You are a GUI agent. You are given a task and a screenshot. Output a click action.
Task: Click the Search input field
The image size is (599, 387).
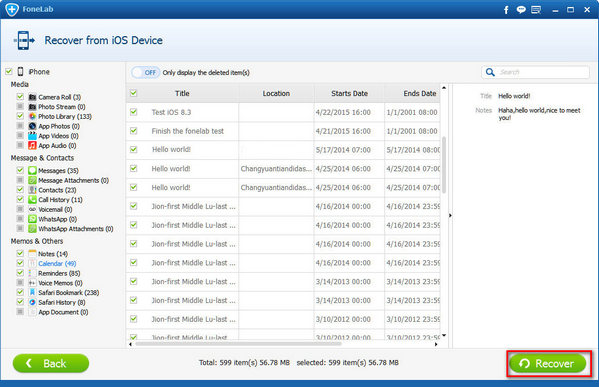point(535,72)
